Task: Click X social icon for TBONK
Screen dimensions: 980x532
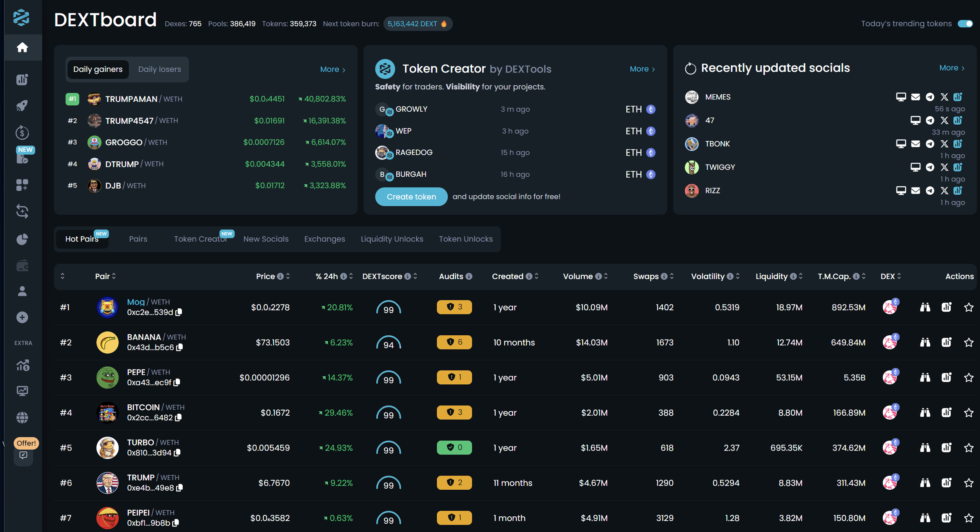Action: 944,144
